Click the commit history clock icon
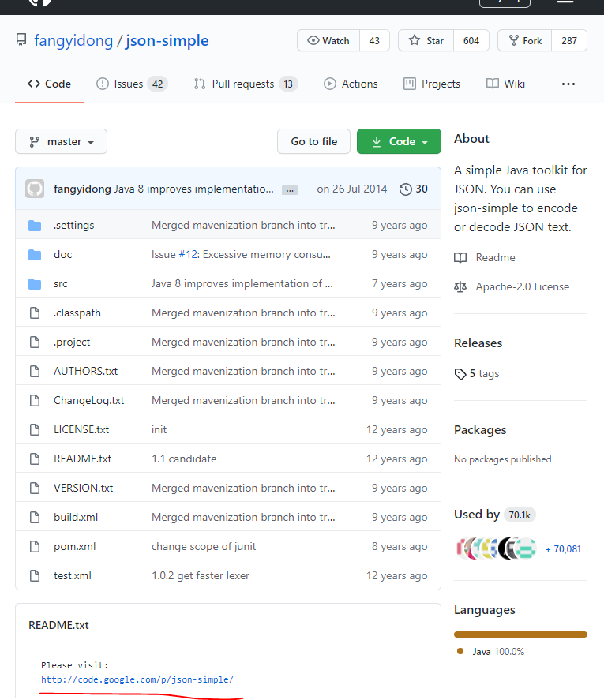The width and height of the screenshot is (604, 700). click(x=405, y=189)
